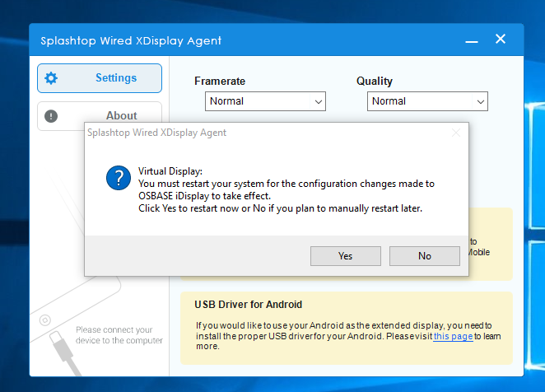Click the gear icon on Settings
Viewport: 545px width, 392px height.
[51, 78]
